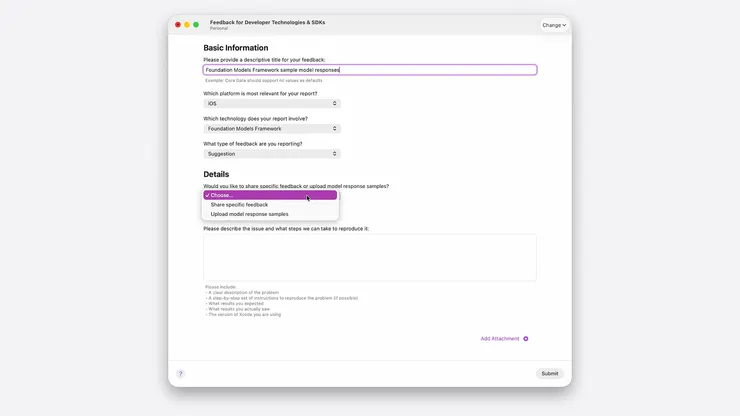
Task: Click the window title "Feedback for Developer Technologies & SDKs"
Action: tap(267, 22)
